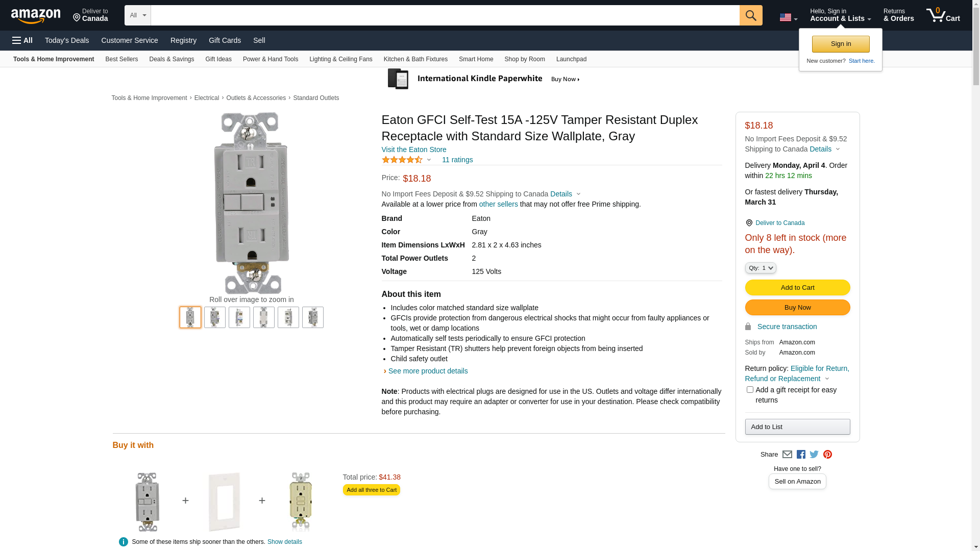
Task: Enable the gift receipt checkbox
Action: pyautogui.click(x=750, y=390)
